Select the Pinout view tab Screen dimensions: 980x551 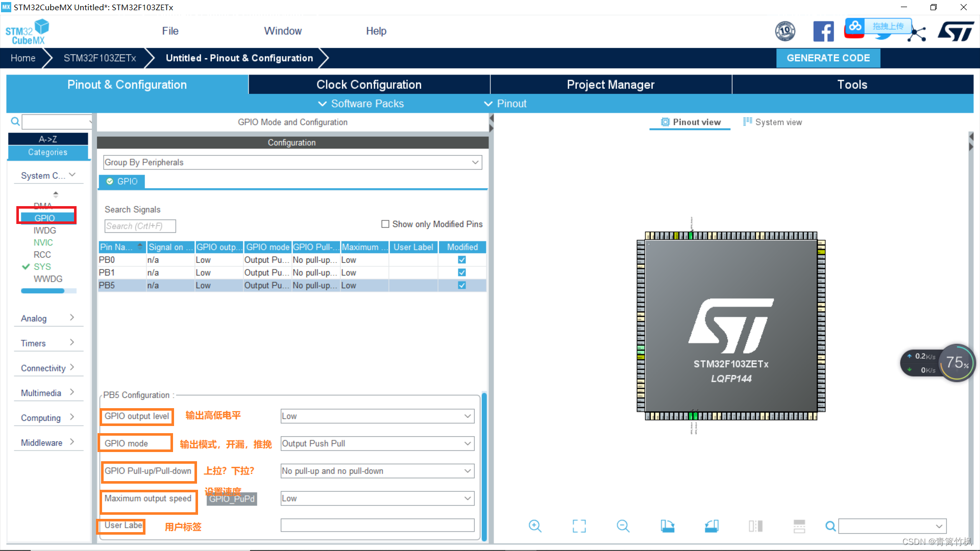(691, 122)
